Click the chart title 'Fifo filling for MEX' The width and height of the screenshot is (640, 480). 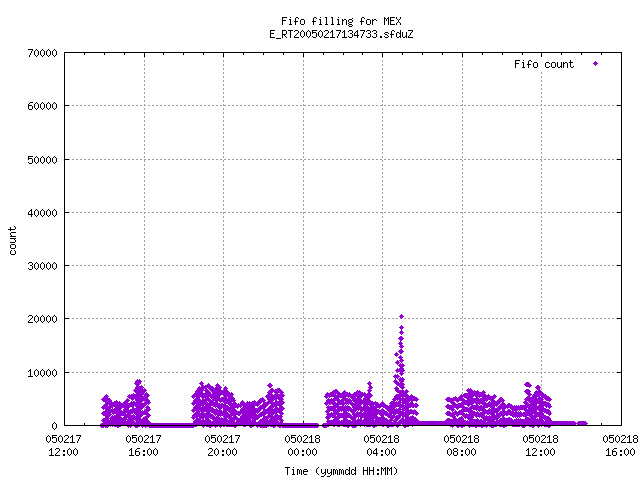[341, 21]
